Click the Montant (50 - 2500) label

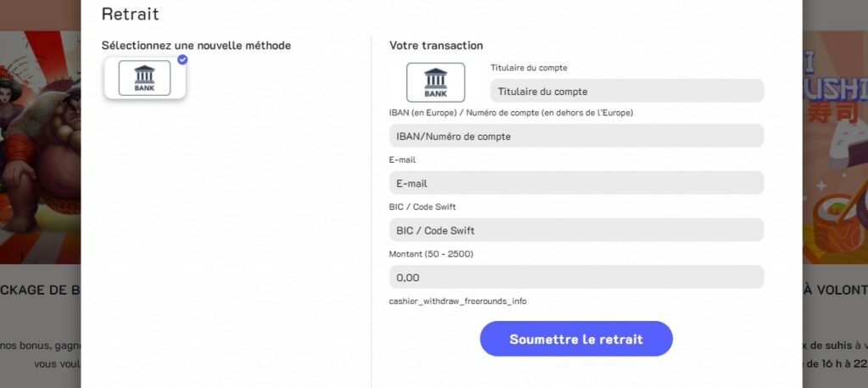pyautogui.click(x=431, y=253)
